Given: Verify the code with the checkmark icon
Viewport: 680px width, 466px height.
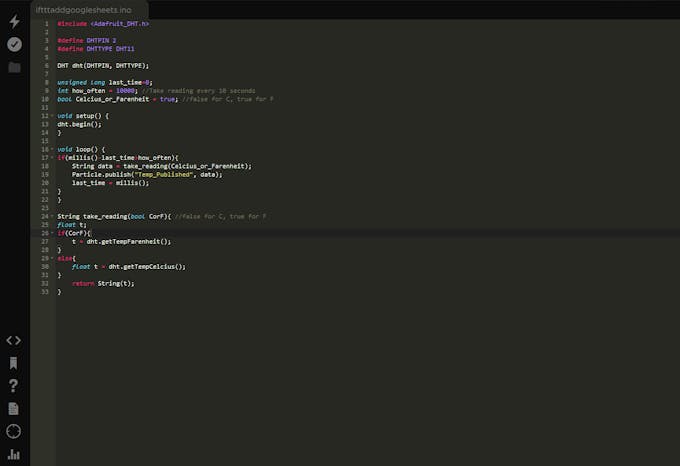Looking at the screenshot, I should (x=14, y=44).
